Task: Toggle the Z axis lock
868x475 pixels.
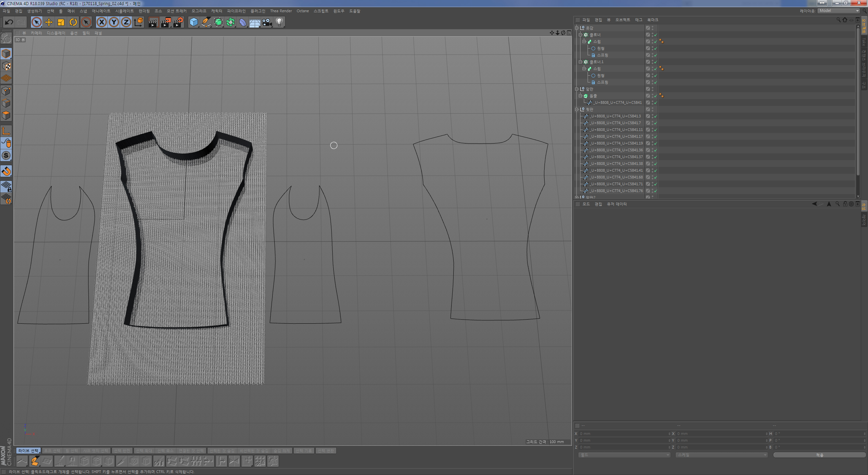Action: coord(126,22)
